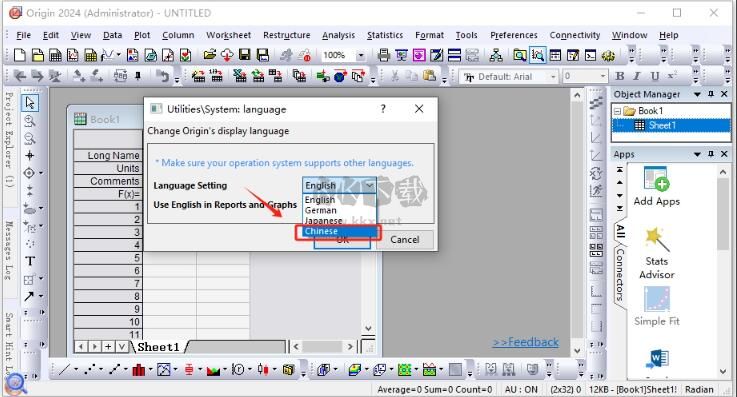Click the Add sheet (+) button
Viewport: 737px width, 397px height.
(108, 347)
